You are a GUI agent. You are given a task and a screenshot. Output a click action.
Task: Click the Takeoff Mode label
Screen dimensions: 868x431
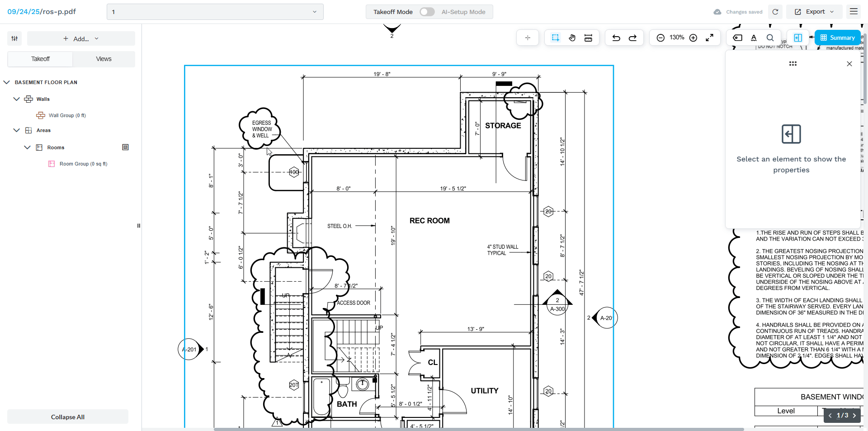pyautogui.click(x=393, y=12)
